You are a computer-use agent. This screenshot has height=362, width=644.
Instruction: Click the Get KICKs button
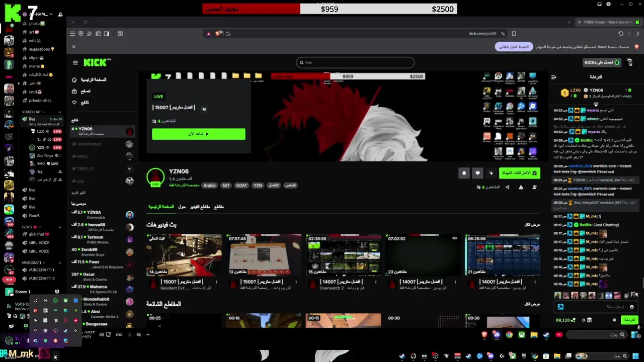click(602, 62)
